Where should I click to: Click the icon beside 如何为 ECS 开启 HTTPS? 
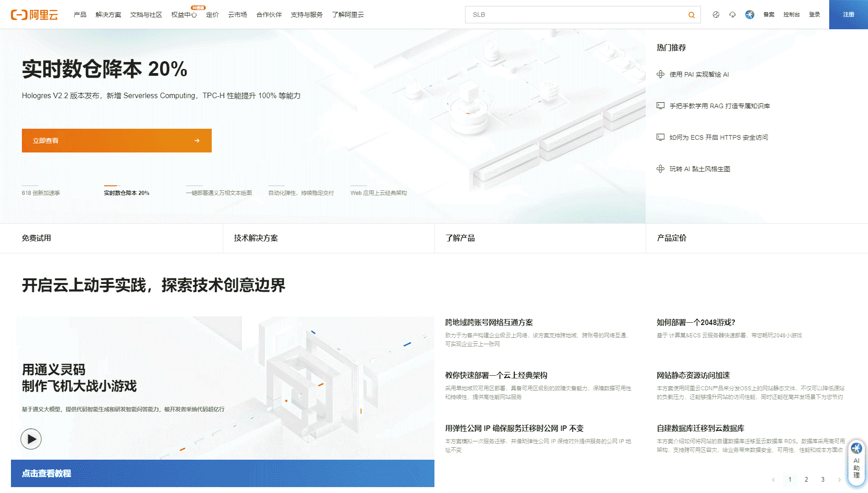pos(660,137)
